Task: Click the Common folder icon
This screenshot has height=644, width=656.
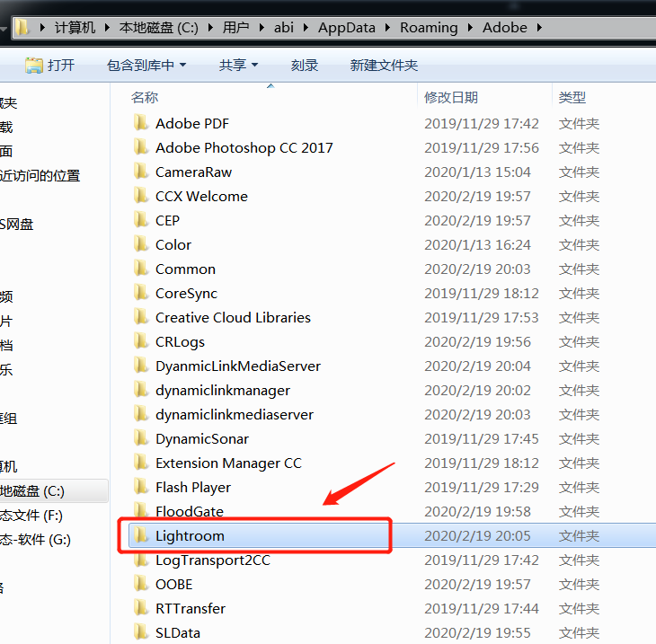Action: (141, 269)
